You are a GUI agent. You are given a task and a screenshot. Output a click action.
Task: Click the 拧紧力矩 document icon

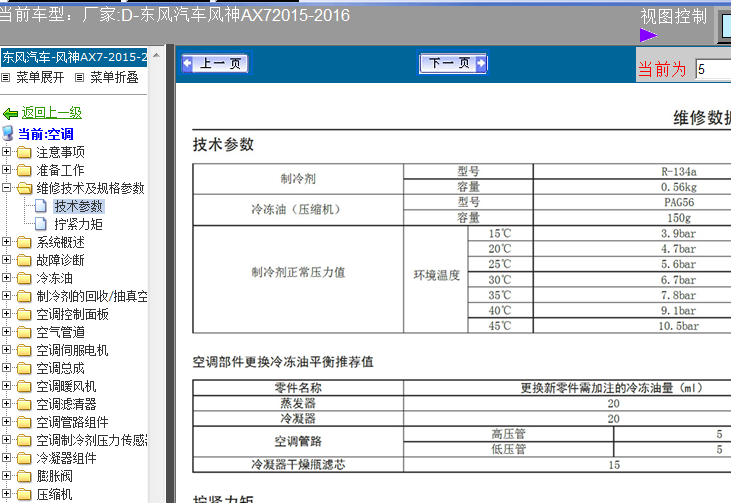[x=41, y=224]
